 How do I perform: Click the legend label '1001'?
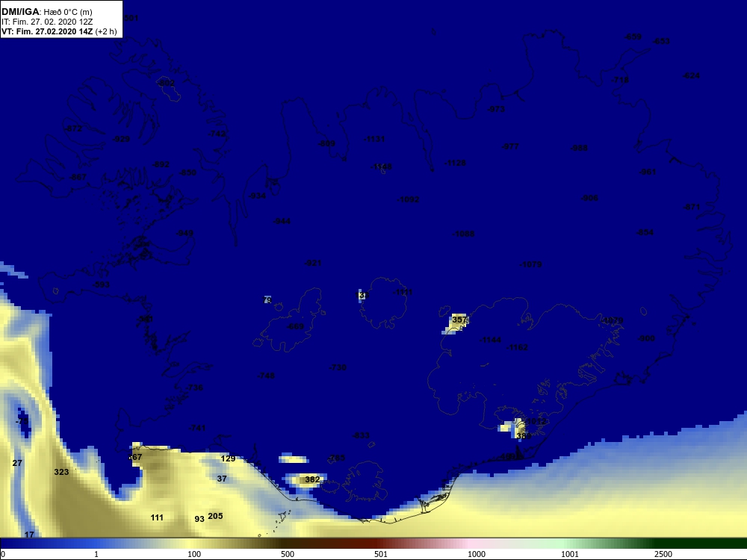tap(570, 554)
